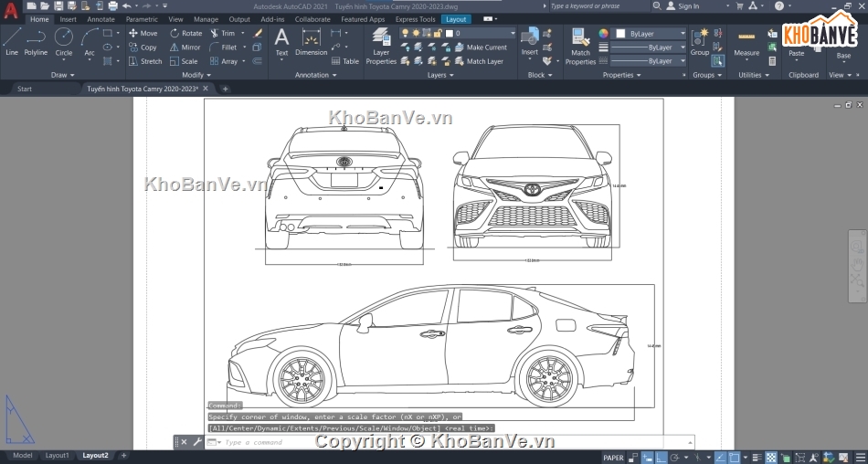Toggle PAPER space button
This screenshot has height=464, width=868.
[x=613, y=458]
